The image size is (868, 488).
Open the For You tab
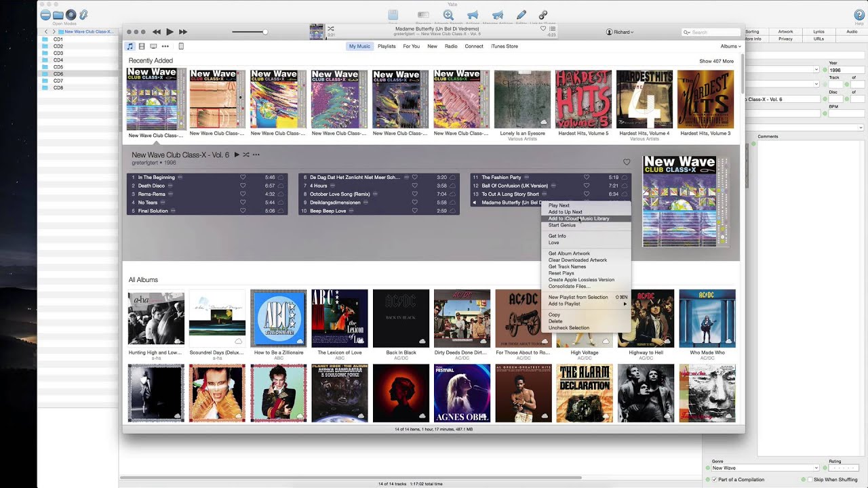pyautogui.click(x=411, y=46)
